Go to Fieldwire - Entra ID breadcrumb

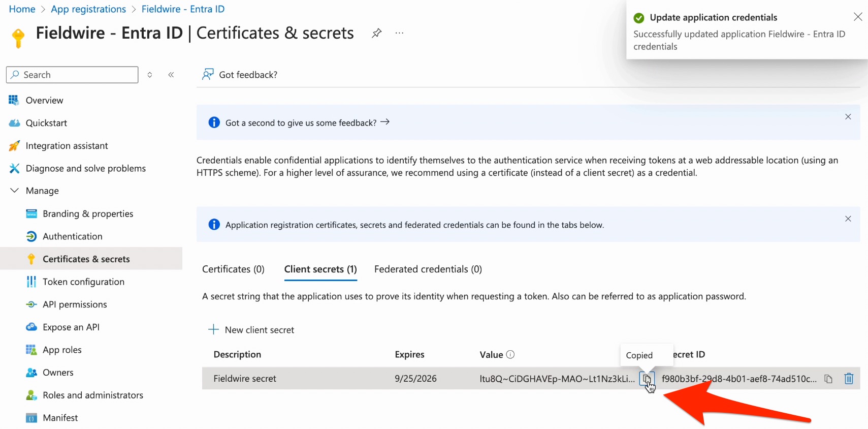(x=183, y=9)
